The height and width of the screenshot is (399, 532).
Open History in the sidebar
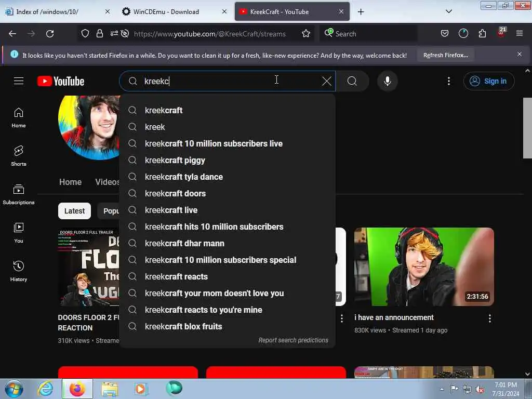pos(19,271)
